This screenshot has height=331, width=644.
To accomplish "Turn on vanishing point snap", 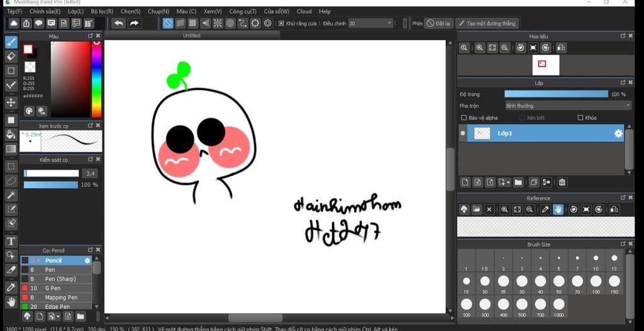I will coord(206,23).
